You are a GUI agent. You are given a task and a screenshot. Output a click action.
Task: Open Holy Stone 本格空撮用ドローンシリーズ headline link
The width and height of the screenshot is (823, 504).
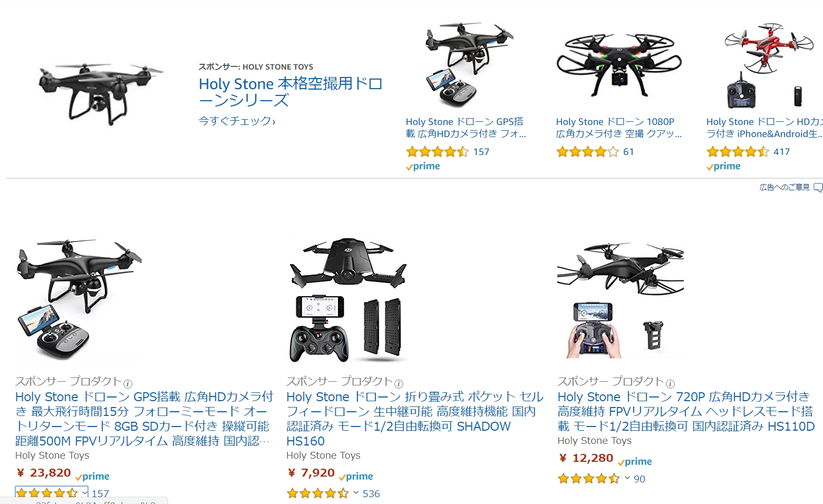coord(291,92)
